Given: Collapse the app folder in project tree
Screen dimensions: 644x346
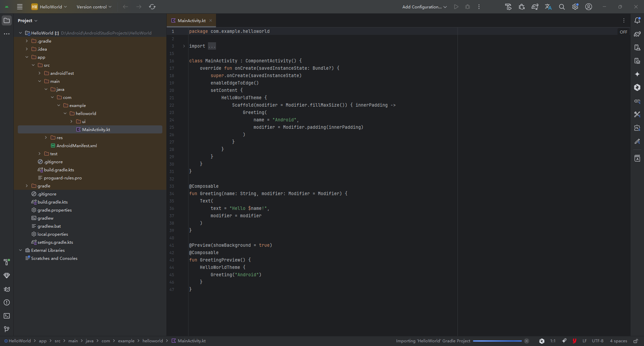Looking at the screenshot, I should point(27,57).
